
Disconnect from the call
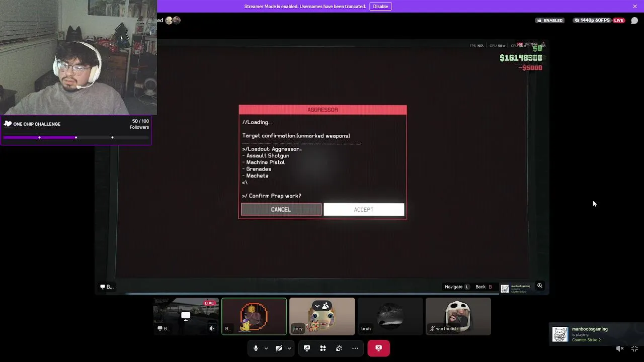tap(378, 348)
